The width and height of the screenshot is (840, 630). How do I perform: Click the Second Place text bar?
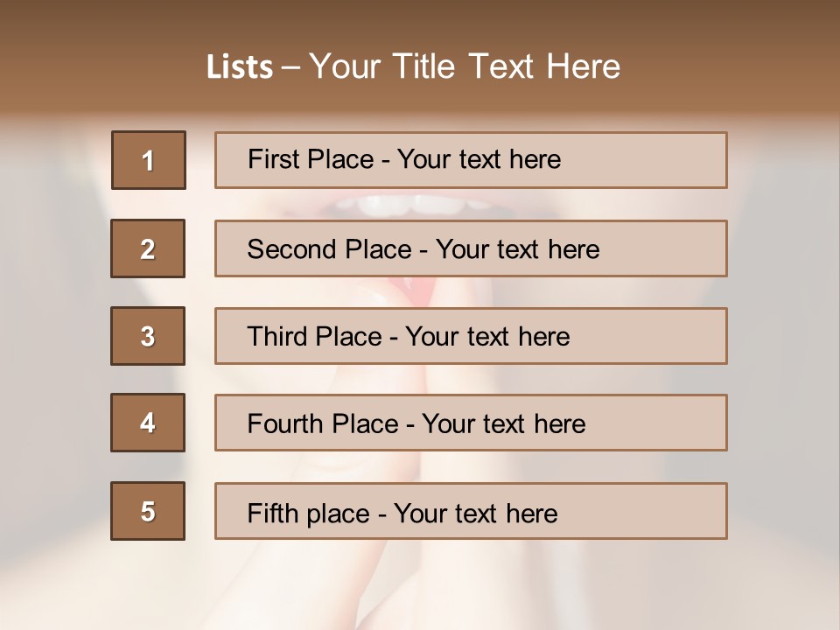[471, 248]
